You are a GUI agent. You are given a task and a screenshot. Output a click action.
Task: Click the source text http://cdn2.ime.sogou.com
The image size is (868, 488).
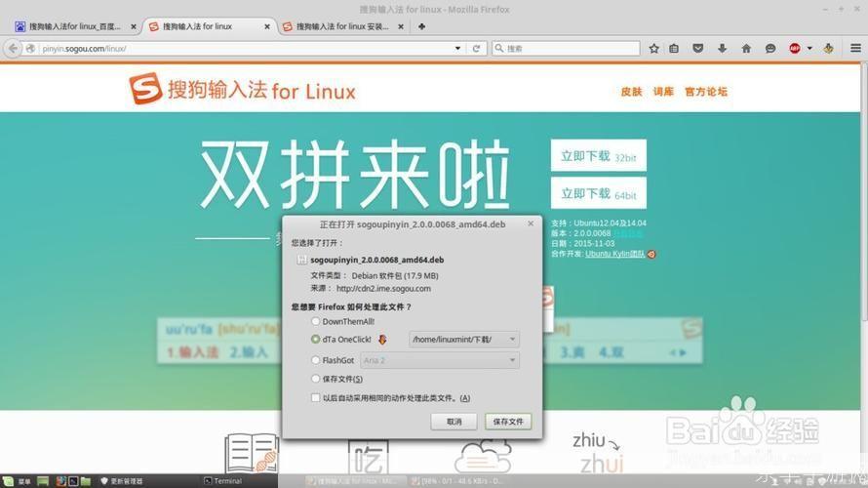383,289
